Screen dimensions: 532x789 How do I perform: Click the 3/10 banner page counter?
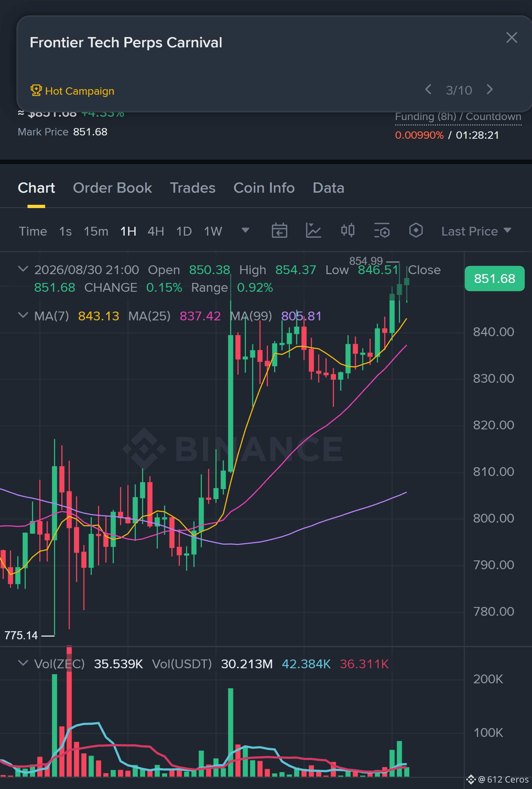pyautogui.click(x=459, y=90)
